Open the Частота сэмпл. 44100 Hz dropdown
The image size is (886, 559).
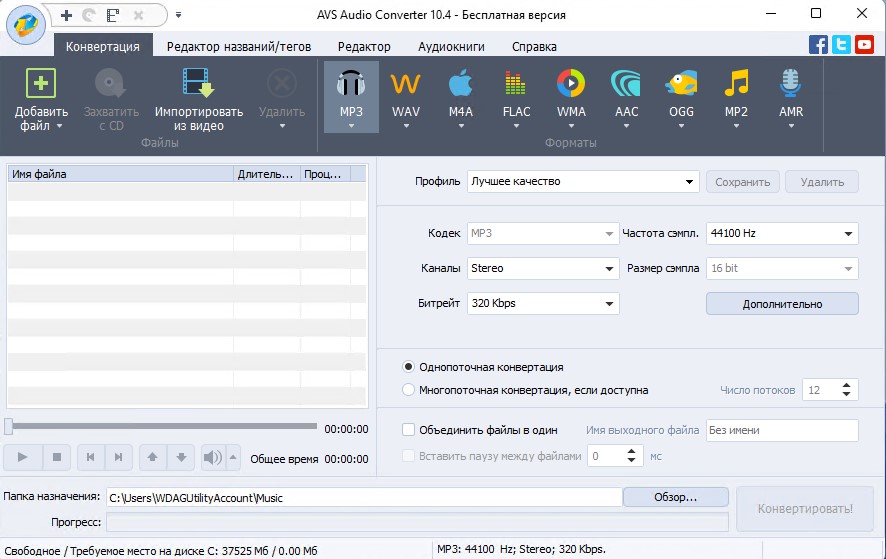[x=782, y=233]
